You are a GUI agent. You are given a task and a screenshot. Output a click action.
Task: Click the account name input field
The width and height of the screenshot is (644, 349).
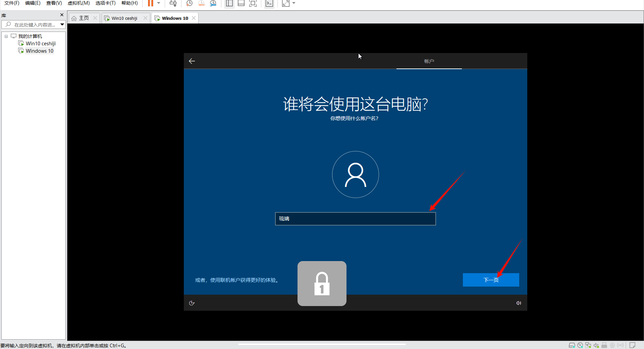pos(355,219)
